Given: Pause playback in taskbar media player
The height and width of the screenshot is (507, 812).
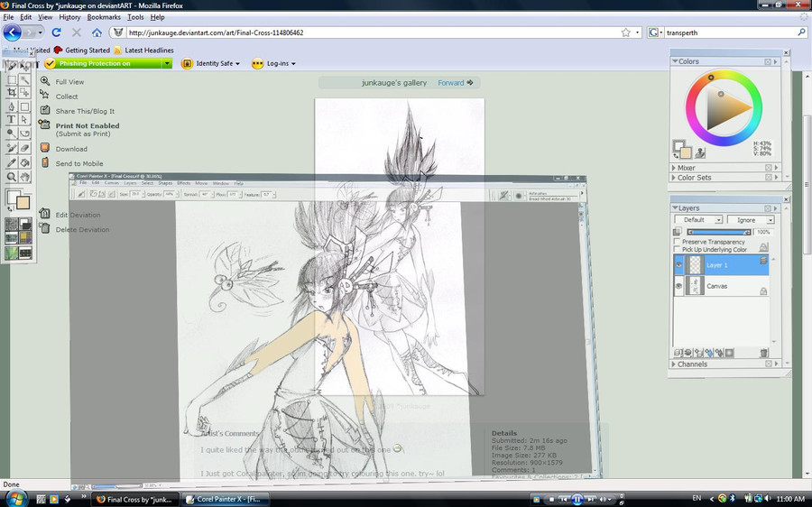Looking at the screenshot, I should point(577,499).
